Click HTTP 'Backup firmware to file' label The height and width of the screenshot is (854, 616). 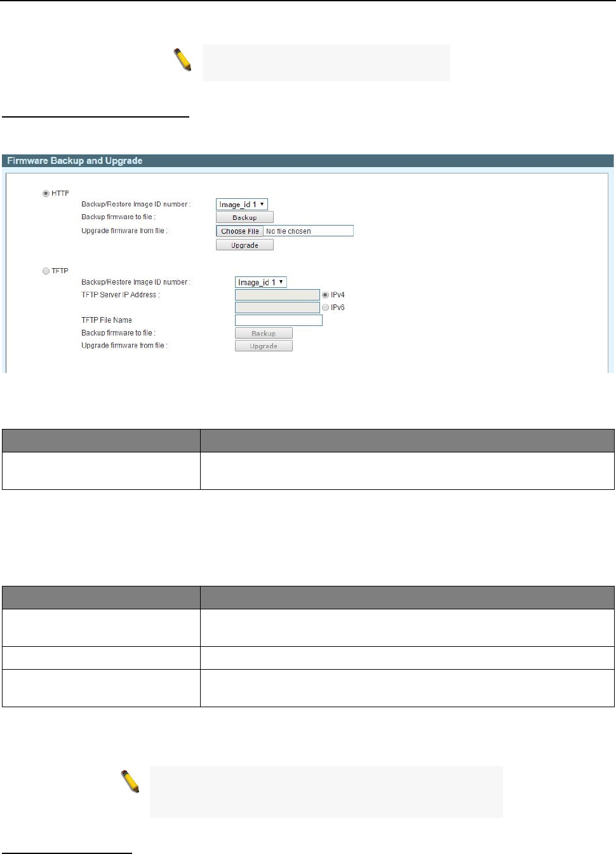[x=118, y=217]
